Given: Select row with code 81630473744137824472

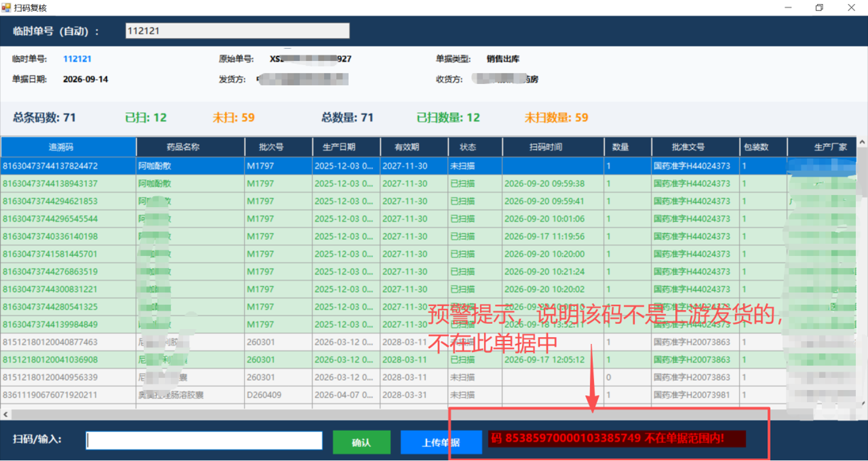Looking at the screenshot, I should coord(429,166).
